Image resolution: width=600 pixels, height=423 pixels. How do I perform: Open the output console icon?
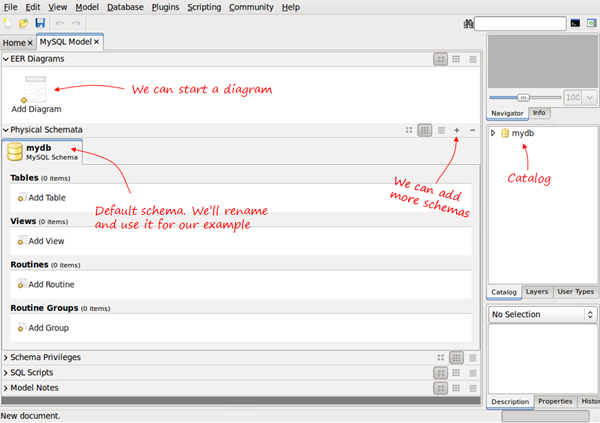(575, 23)
